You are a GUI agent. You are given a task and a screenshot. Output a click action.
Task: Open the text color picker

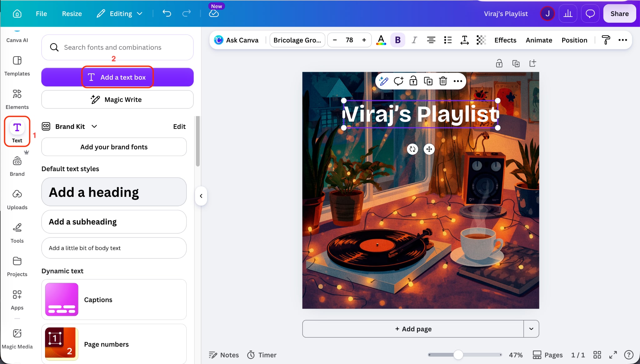click(x=381, y=40)
